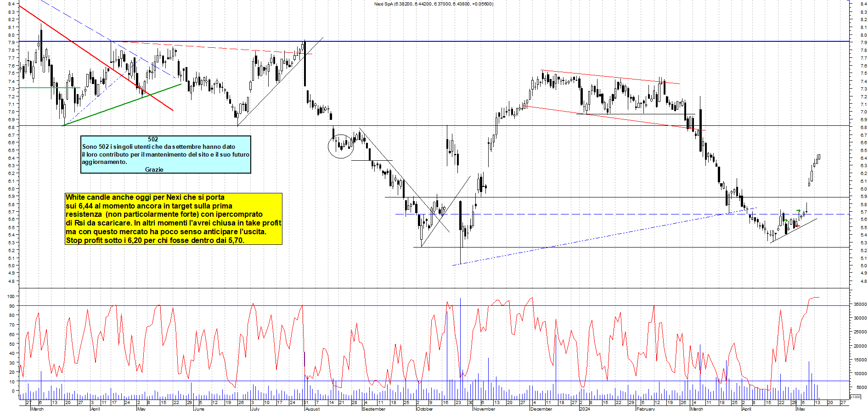Click the "November" month label on the time axis
Screen dimensions: 868x411
click(x=484, y=409)
